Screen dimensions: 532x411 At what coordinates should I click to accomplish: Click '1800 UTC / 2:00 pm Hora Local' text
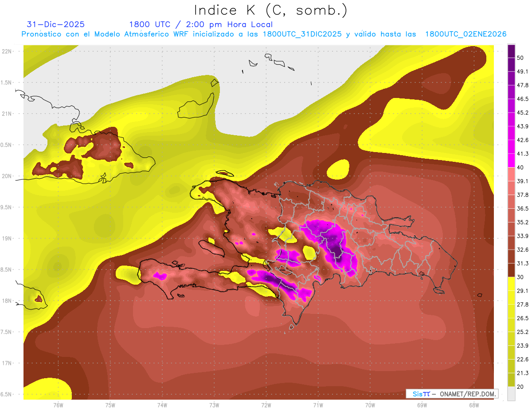[201, 25]
